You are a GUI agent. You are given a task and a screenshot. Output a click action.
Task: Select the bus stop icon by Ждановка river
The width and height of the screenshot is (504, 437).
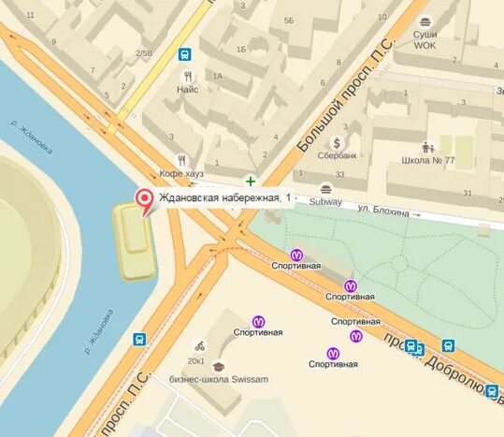pos(139,340)
